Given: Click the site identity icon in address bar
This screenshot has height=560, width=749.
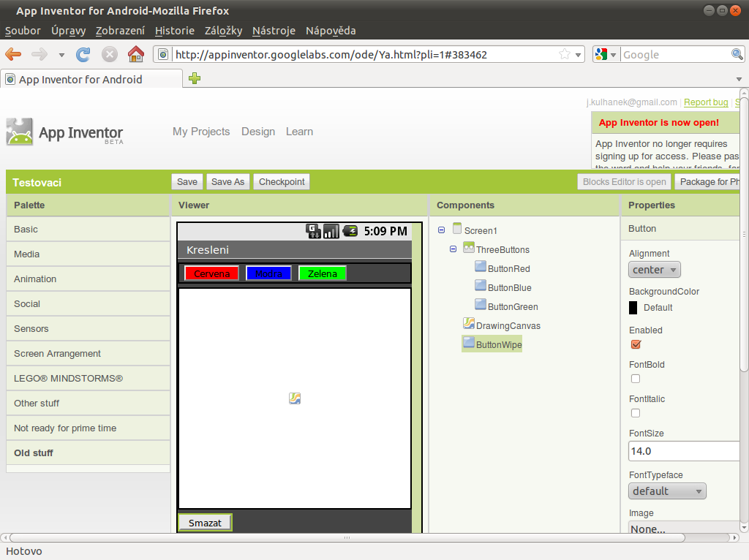Looking at the screenshot, I should tap(163, 54).
